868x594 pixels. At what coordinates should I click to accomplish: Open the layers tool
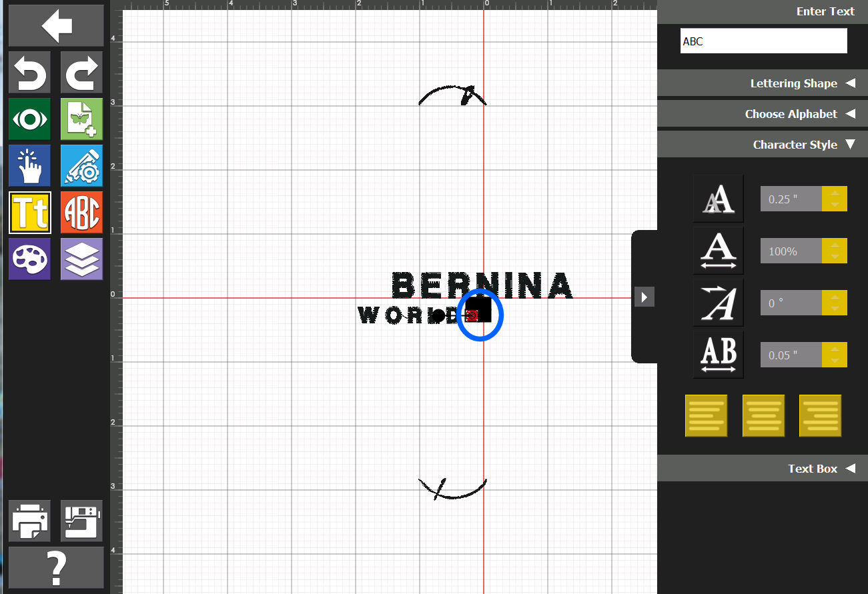click(81, 259)
